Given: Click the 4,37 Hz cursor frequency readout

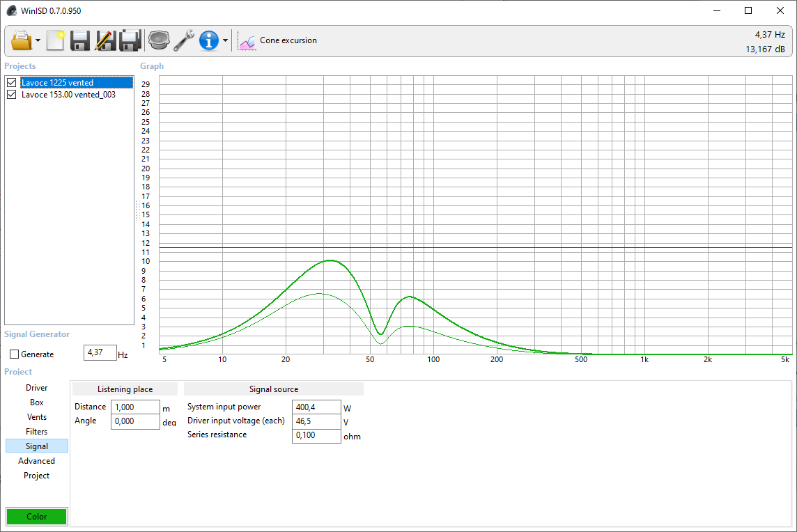Looking at the screenshot, I should click(770, 35).
